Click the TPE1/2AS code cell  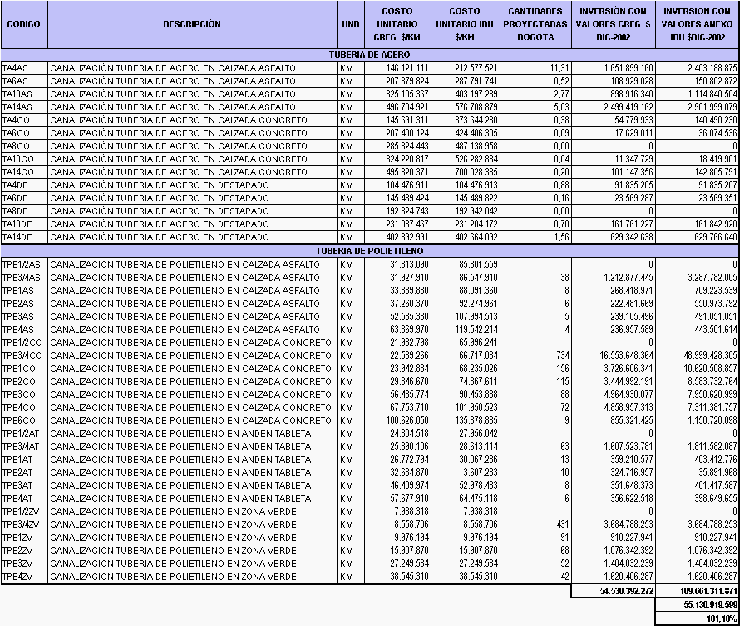[23, 263]
